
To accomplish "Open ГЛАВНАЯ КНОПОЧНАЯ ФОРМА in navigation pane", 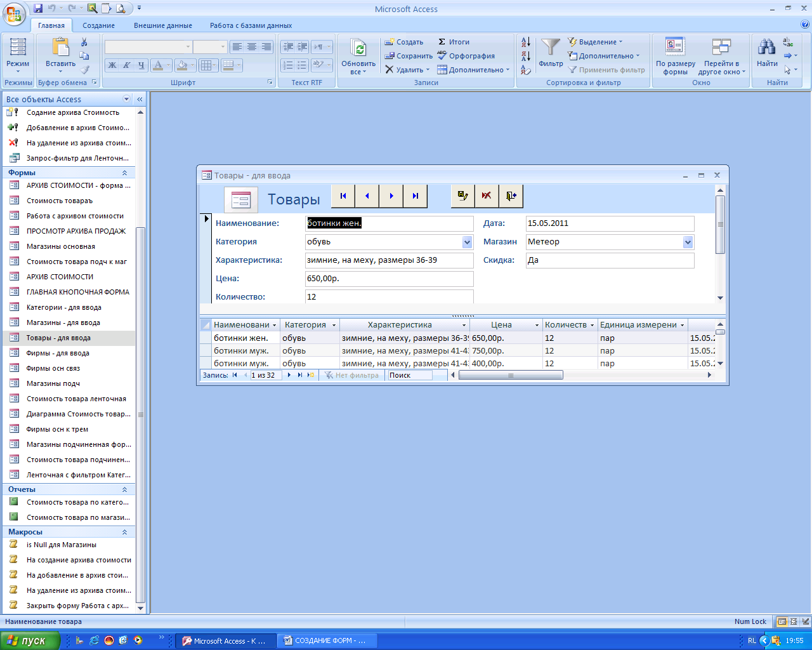I will coord(78,292).
